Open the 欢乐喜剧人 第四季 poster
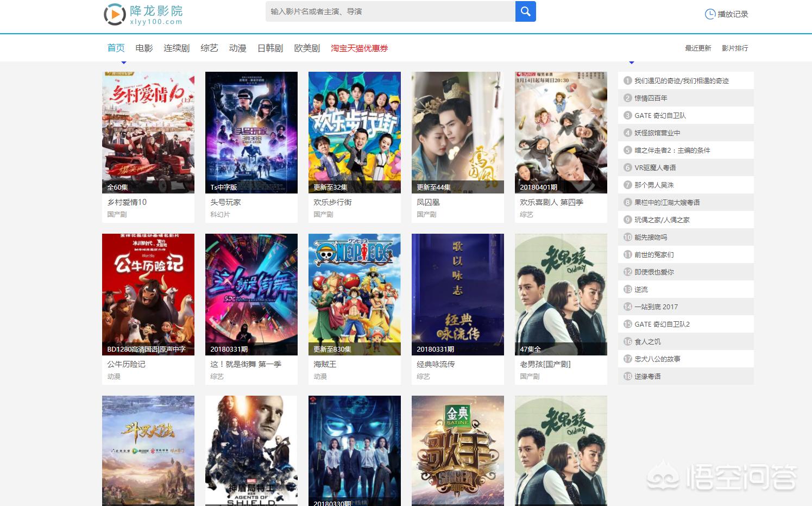Image resolution: width=812 pixels, height=506 pixels. click(561, 133)
